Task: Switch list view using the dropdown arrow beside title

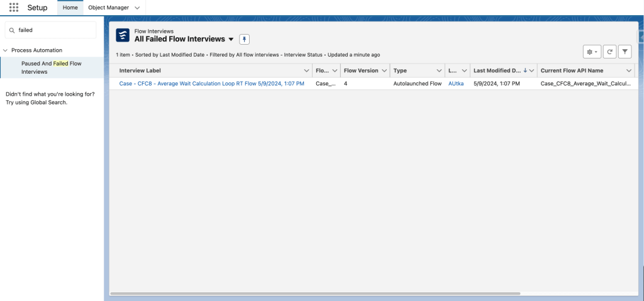Action: point(231,39)
